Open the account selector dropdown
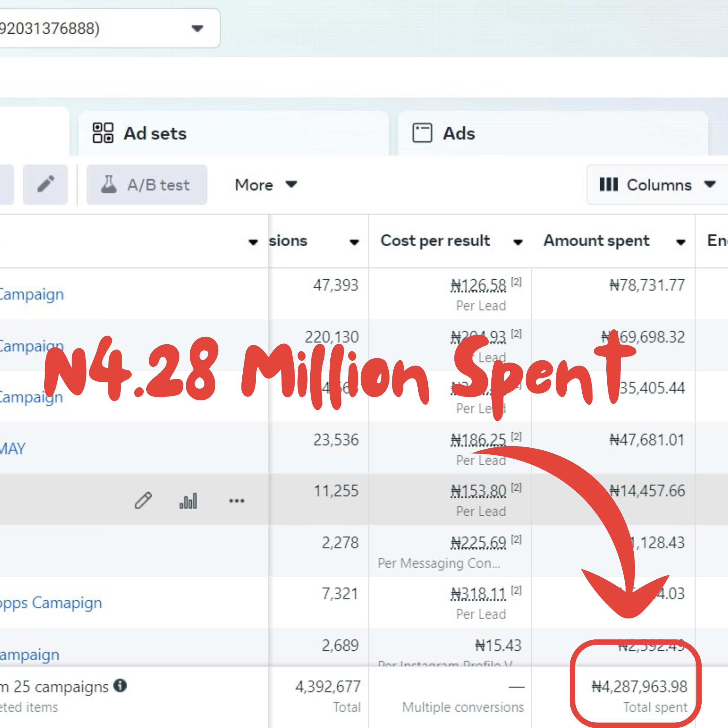Image resolution: width=728 pixels, height=728 pixels. coord(197,28)
